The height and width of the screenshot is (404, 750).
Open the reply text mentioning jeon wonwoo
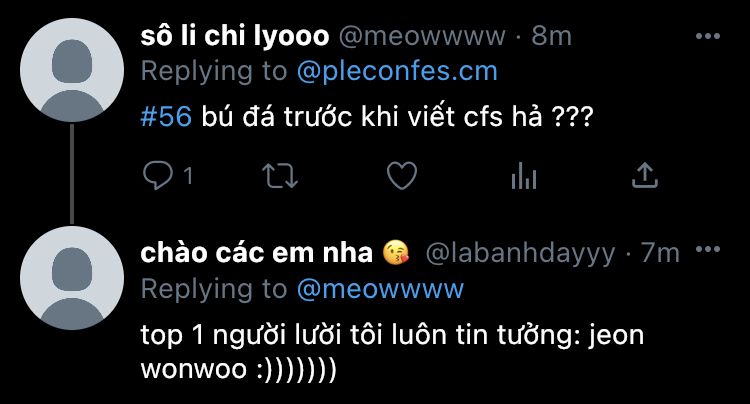392,352
